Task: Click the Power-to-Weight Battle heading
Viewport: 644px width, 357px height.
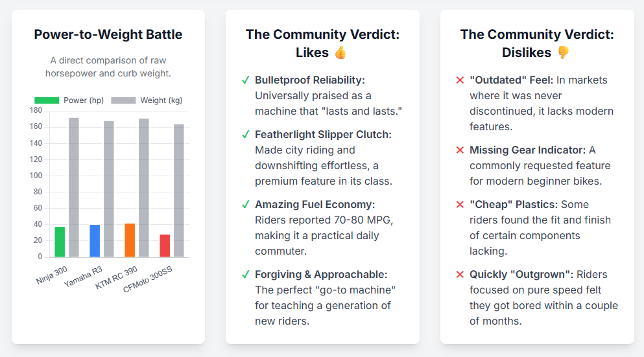Action: coord(108,35)
